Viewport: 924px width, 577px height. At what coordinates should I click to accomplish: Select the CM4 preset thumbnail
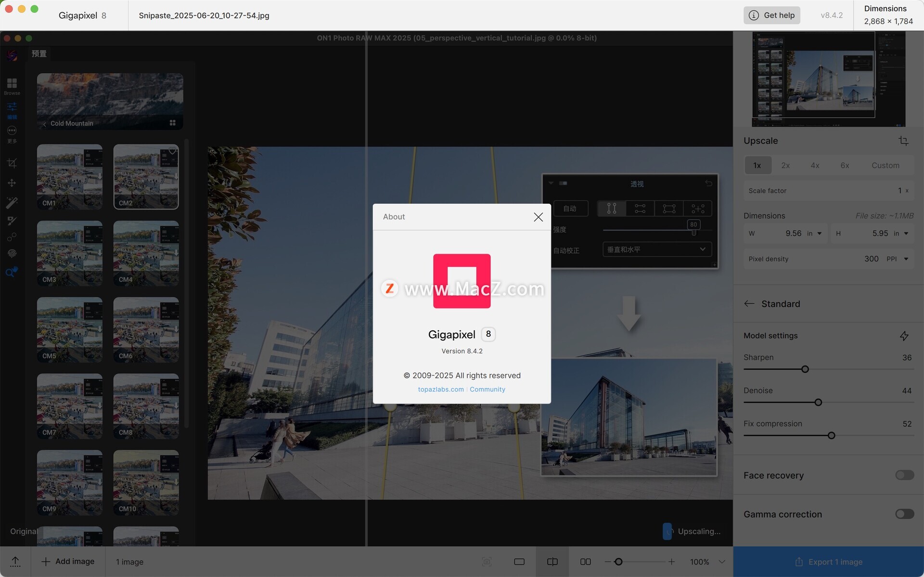click(x=146, y=253)
